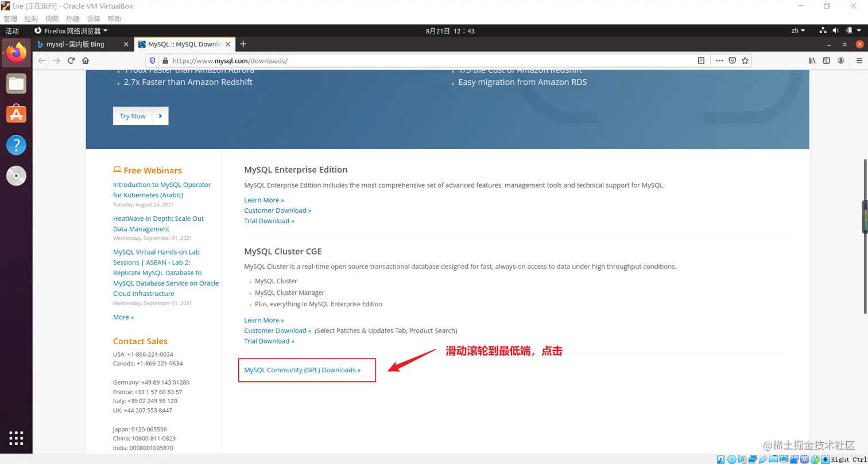Close the mysql Bing tab
The width and height of the screenshot is (868, 464).
point(126,44)
